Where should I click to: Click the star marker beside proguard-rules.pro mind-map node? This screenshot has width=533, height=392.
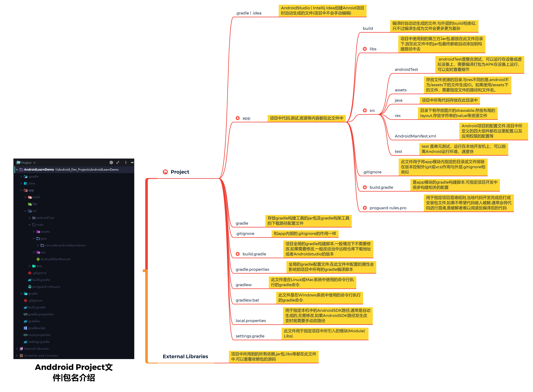coord(365,208)
